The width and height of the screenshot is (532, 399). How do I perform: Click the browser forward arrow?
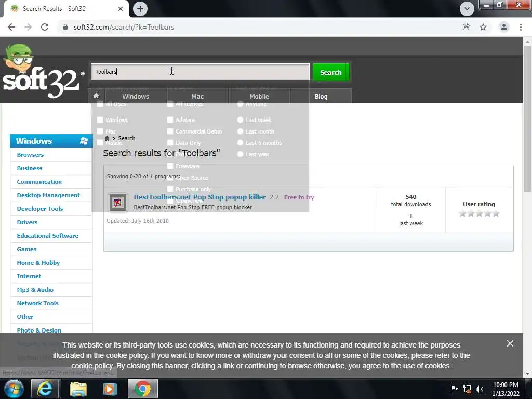[x=28, y=27]
